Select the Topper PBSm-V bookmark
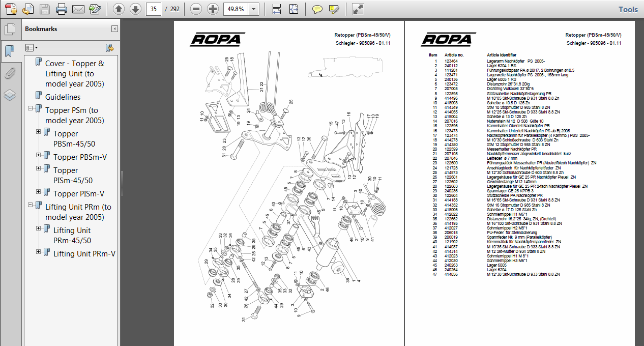This screenshot has width=644, height=346. (80, 157)
